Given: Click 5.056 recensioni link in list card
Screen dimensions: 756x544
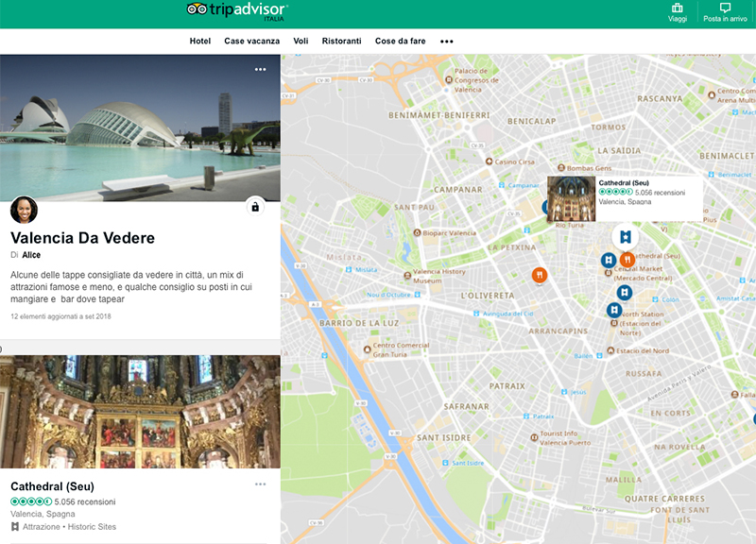Looking at the screenshot, I should click(x=85, y=501).
